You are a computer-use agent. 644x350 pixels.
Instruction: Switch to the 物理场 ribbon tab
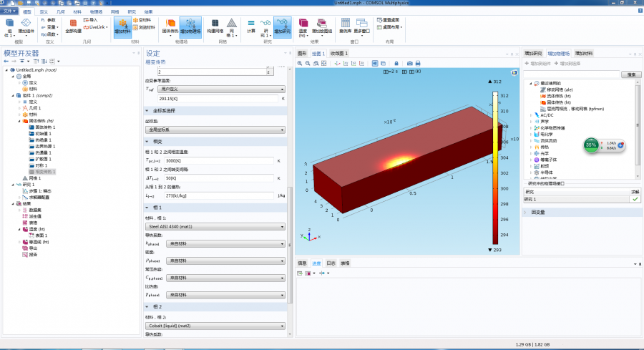[96, 12]
